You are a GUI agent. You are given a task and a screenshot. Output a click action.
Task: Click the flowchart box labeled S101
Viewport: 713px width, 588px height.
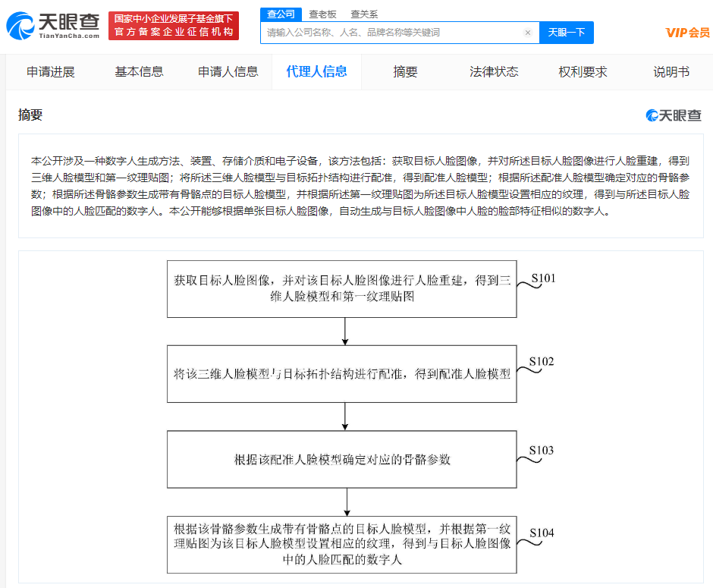click(341, 289)
